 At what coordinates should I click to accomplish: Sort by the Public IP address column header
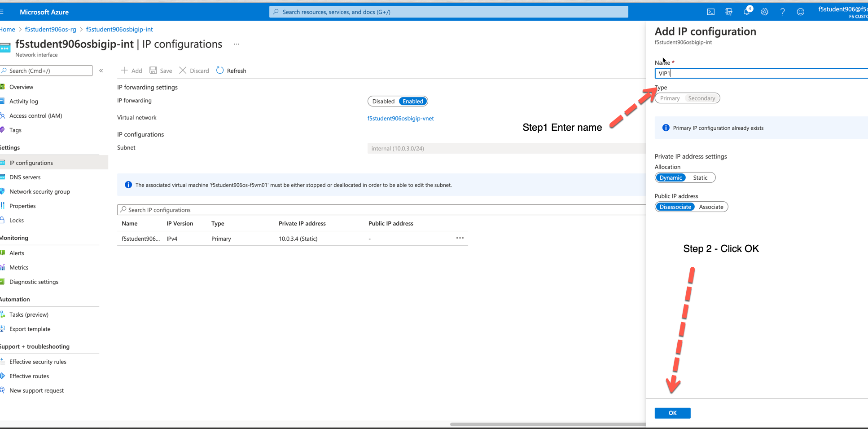pos(390,223)
